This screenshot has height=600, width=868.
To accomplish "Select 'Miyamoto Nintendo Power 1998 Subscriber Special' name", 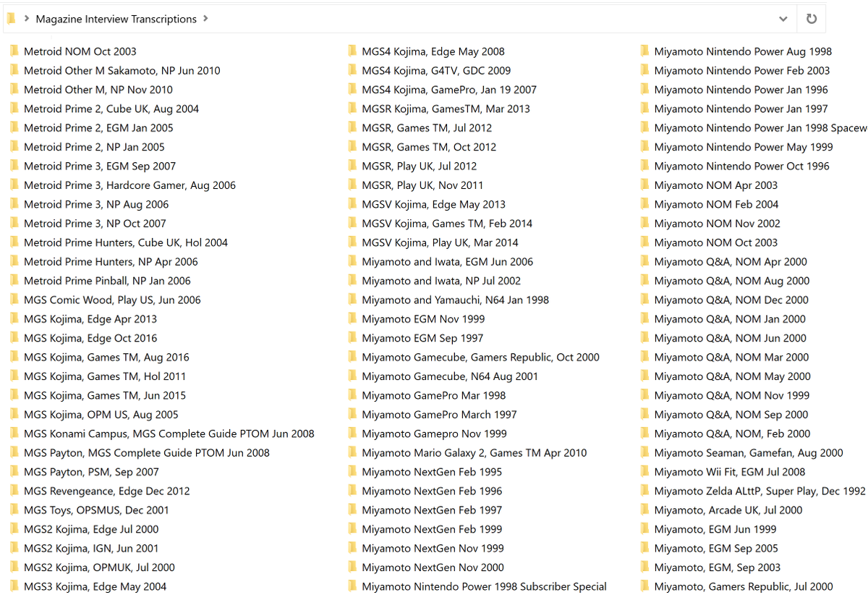I will coord(484,587).
